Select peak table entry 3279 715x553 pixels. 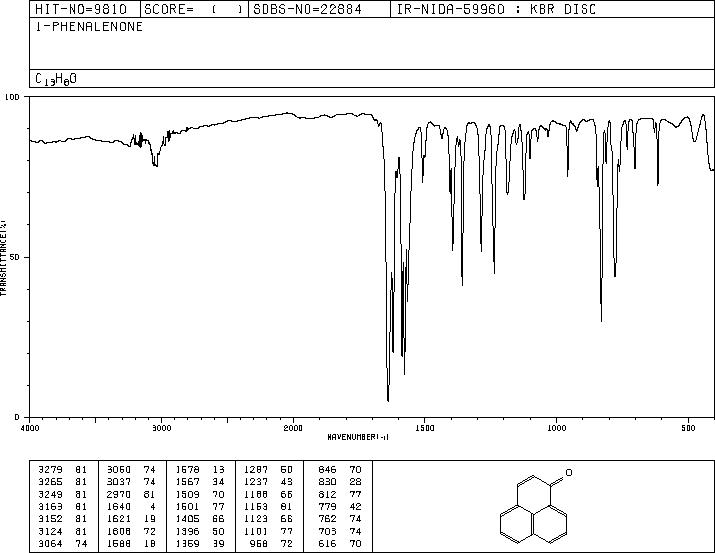51,469
